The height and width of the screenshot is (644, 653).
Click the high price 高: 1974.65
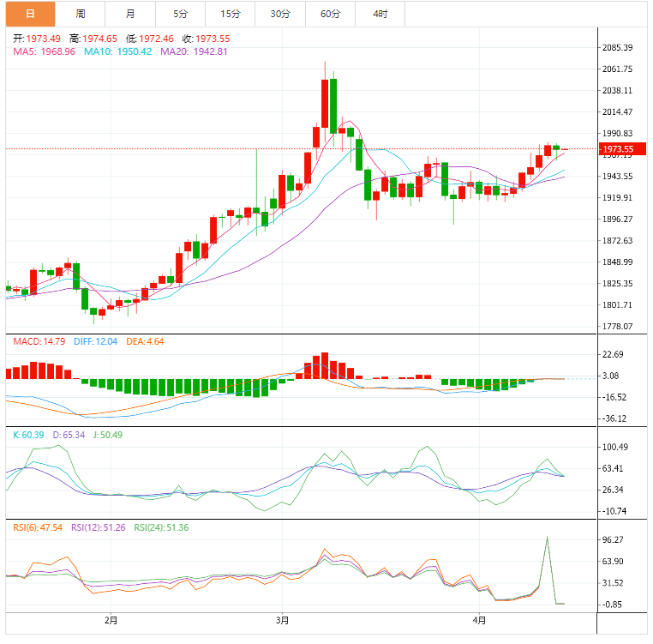pyautogui.click(x=93, y=39)
